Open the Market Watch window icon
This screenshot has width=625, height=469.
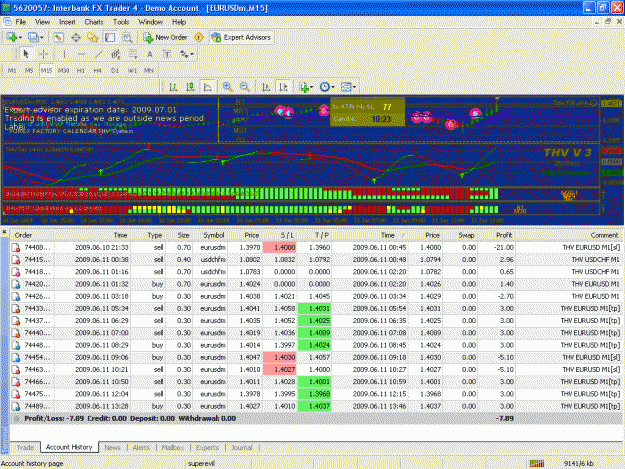click(59, 37)
